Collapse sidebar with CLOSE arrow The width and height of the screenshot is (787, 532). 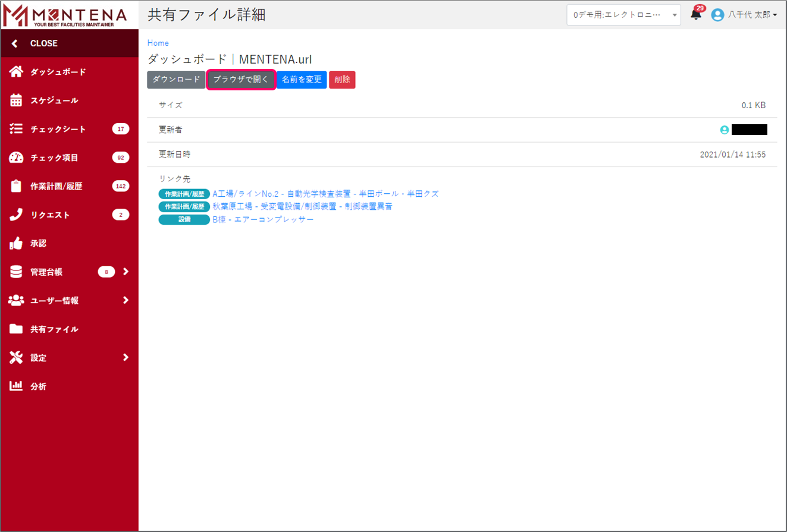15,43
